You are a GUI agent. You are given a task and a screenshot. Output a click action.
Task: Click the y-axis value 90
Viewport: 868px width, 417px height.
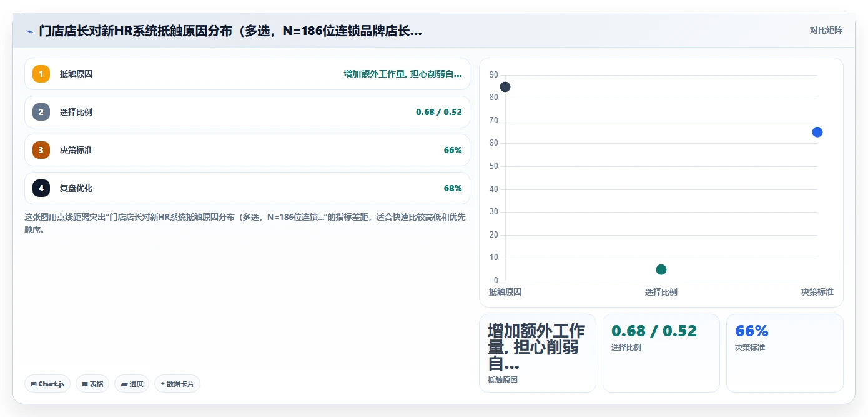pos(493,75)
